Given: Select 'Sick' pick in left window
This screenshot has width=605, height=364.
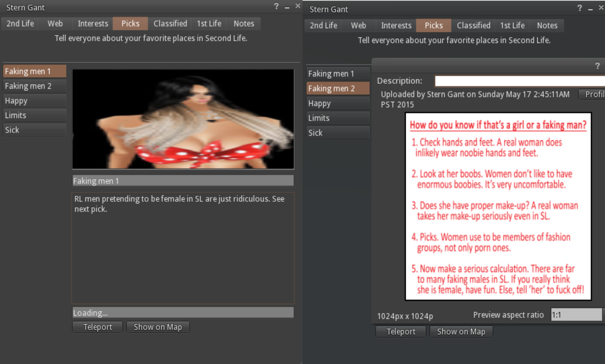Looking at the screenshot, I should pyautogui.click(x=34, y=130).
